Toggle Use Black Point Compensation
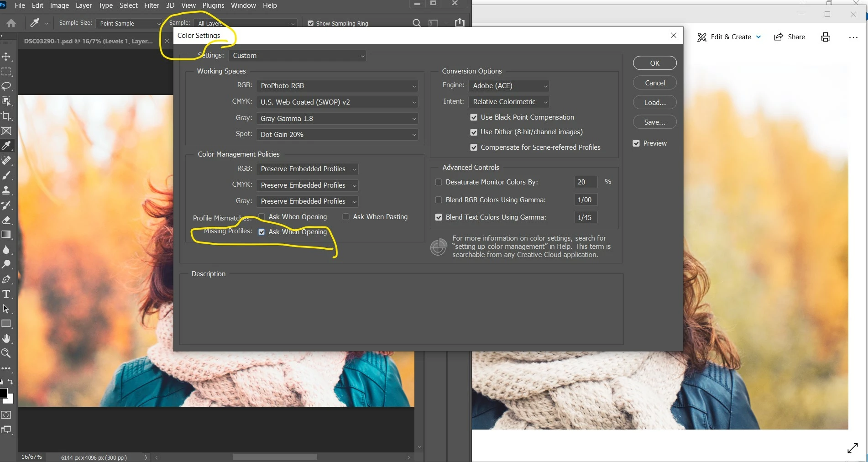 pyautogui.click(x=474, y=117)
